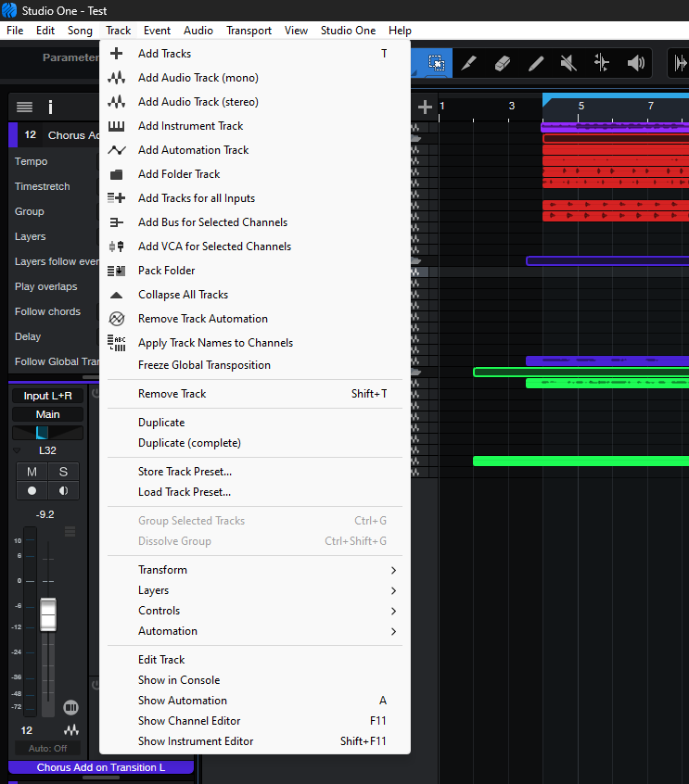Open the Transport menu
This screenshot has height=784, width=689.
click(x=249, y=31)
